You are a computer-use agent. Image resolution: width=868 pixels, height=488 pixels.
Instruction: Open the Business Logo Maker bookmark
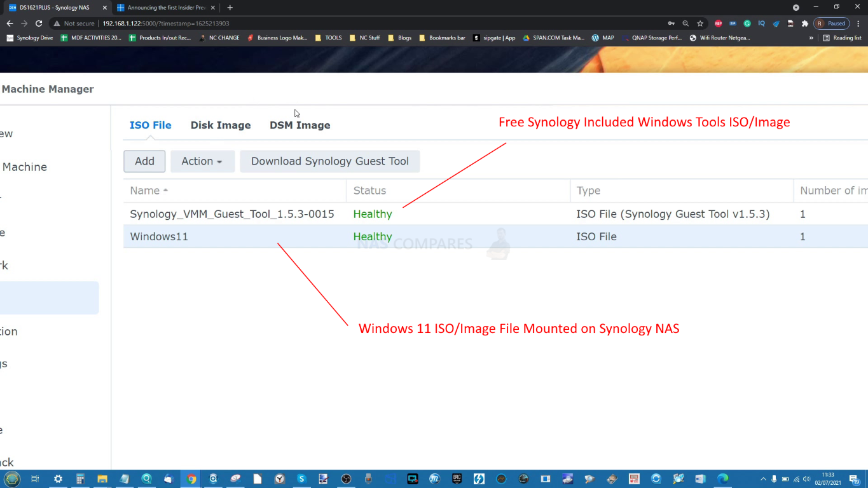(277, 38)
